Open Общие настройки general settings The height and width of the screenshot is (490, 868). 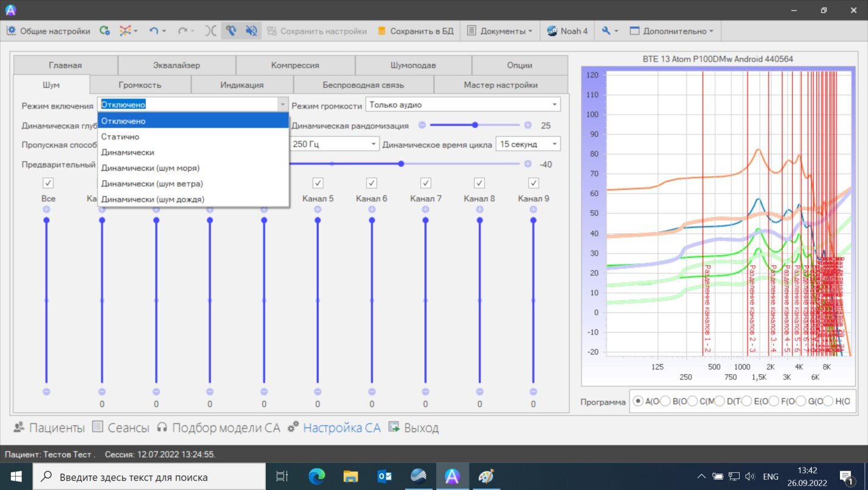48,31
